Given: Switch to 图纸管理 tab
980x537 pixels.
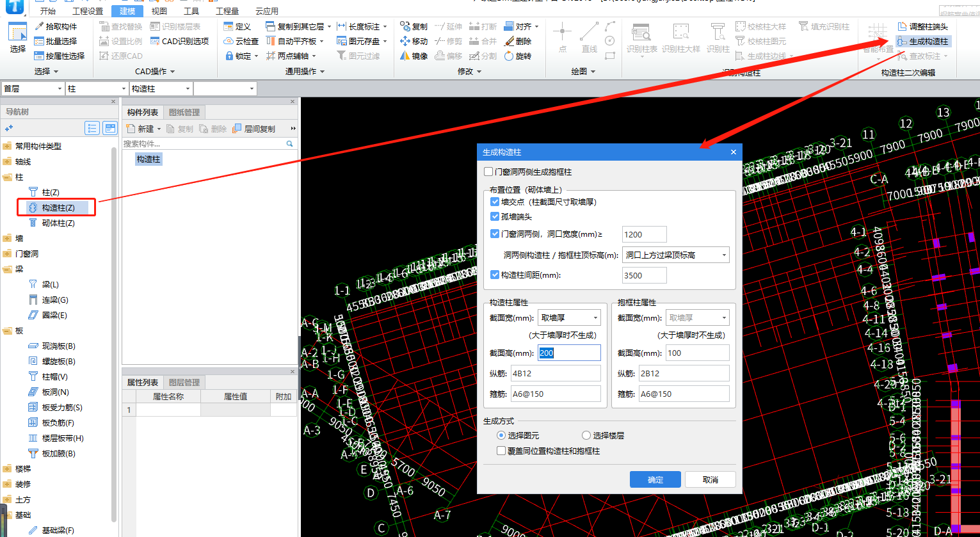Looking at the screenshot, I should [184, 112].
